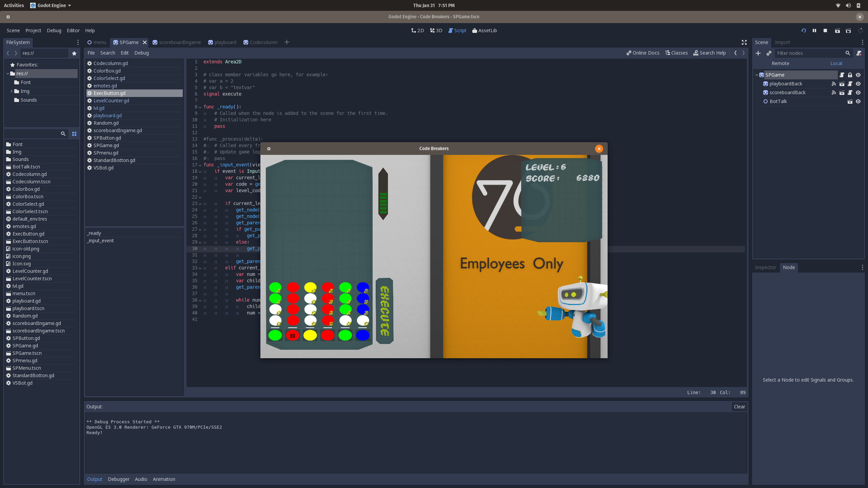Reload the running scene with the blue arrow
868x488 pixels.
pyautogui.click(x=804, y=30)
